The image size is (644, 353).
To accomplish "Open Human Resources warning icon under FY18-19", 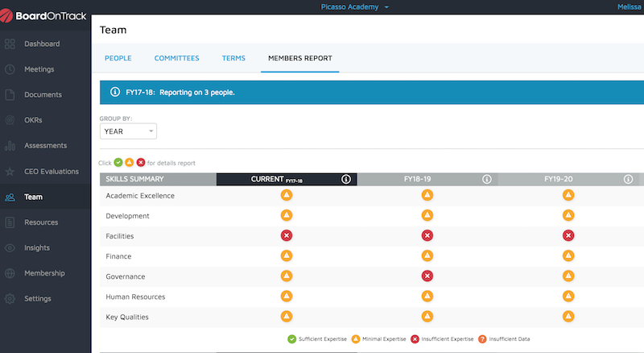I will [x=427, y=297].
